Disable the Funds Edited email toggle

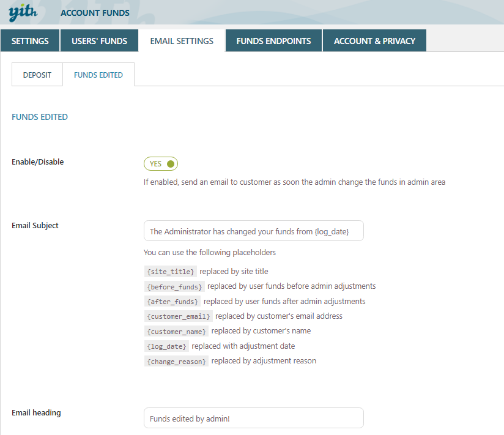click(161, 164)
